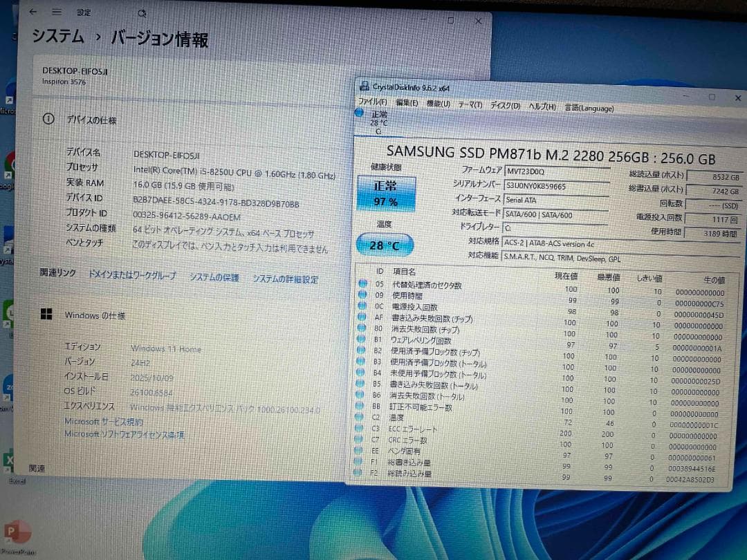Screen dimensions: 747x560
Task: Click status orb for row B1 ウェアレベリング回数
Action: tap(362, 339)
